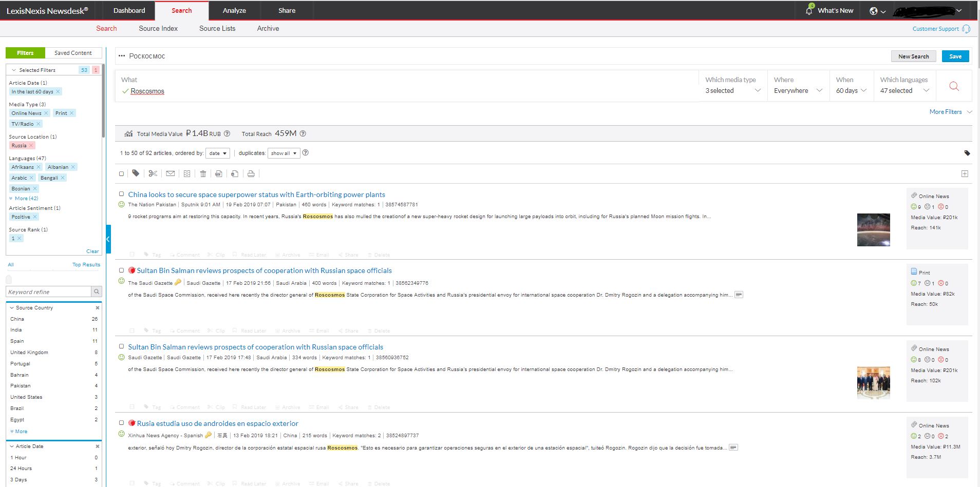980x487 pixels.
Task: Open the Share tab
Action: [x=287, y=10]
